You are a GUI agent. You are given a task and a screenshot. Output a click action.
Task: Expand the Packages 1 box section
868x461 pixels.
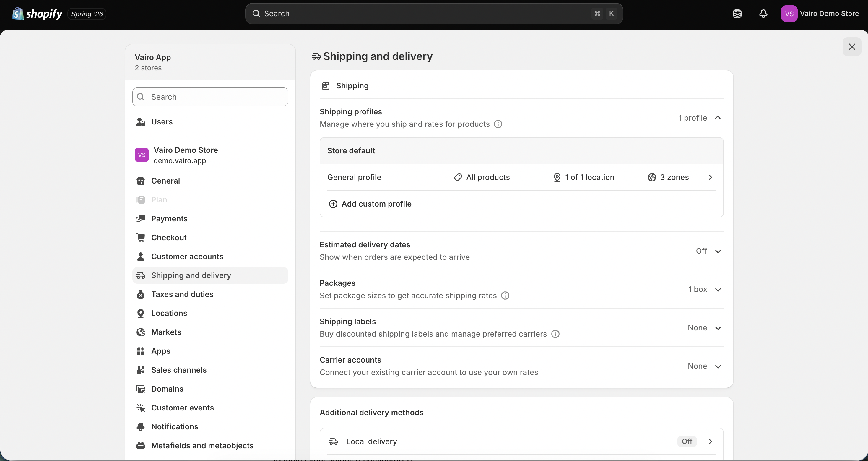(x=705, y=290)
